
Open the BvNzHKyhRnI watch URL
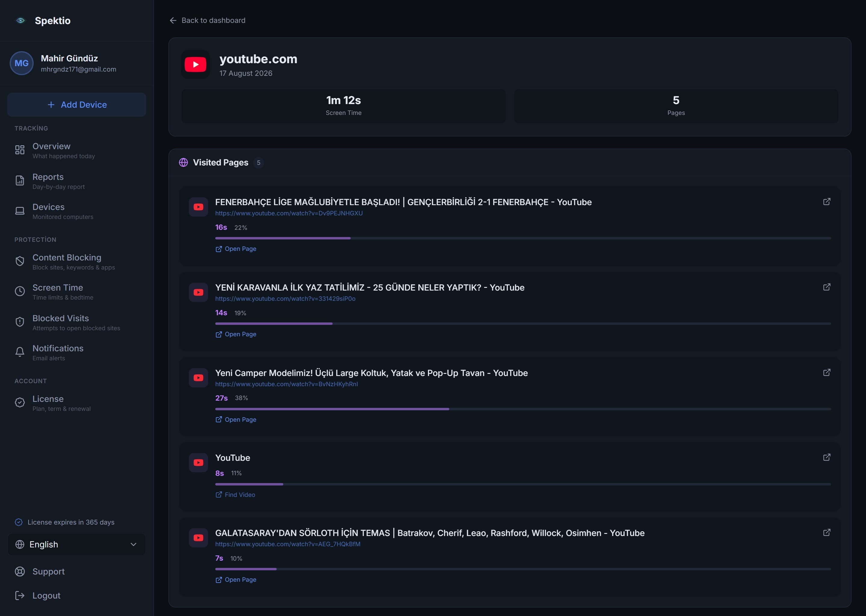click(x=287, y=384)
